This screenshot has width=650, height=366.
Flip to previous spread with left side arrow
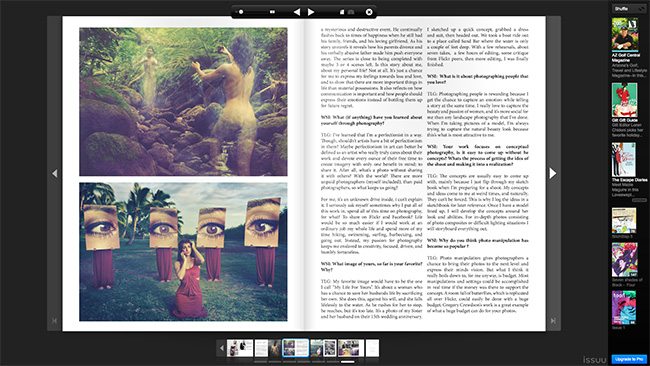[x=55, y=173]
